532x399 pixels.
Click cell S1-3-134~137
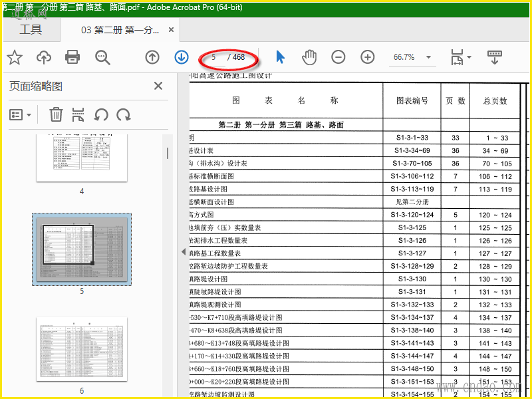[412, 318]
